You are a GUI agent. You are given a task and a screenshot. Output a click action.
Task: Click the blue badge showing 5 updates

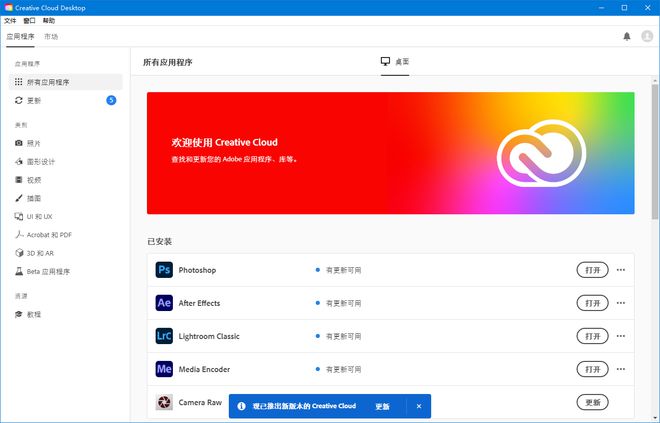111,100
